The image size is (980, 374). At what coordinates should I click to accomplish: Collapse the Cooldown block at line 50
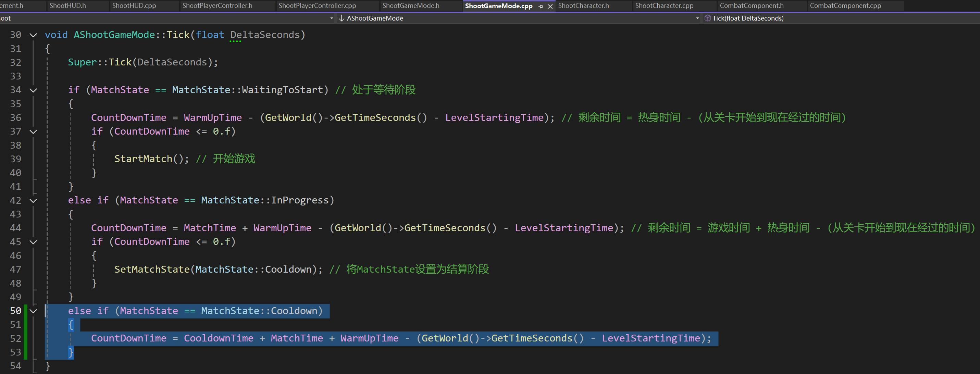point(34,311)
